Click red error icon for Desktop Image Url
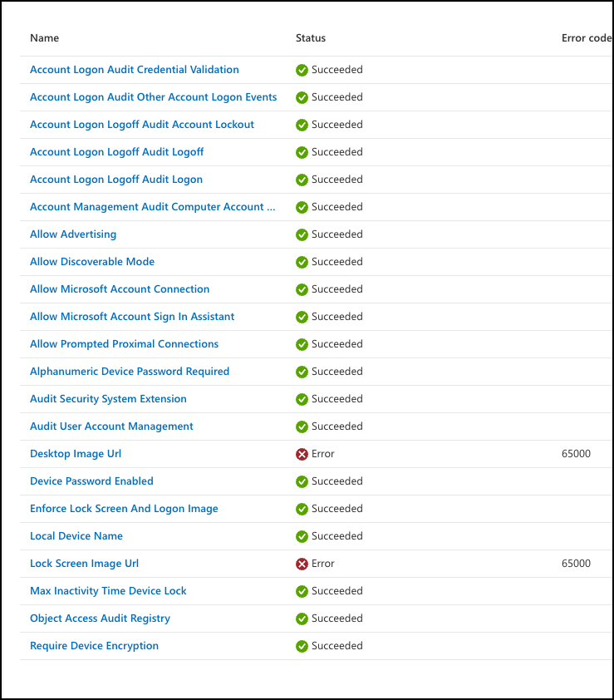The image size is (614, 700). click(302, 455)
